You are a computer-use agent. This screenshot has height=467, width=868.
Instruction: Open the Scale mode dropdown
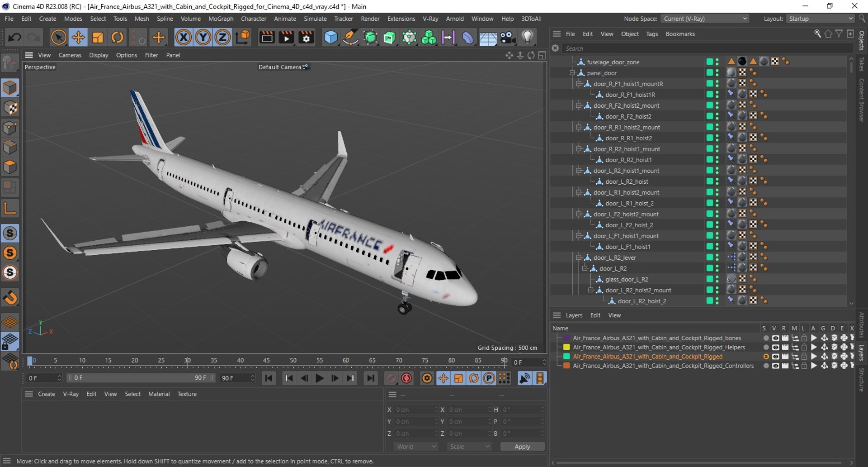[x=469, y=447]
